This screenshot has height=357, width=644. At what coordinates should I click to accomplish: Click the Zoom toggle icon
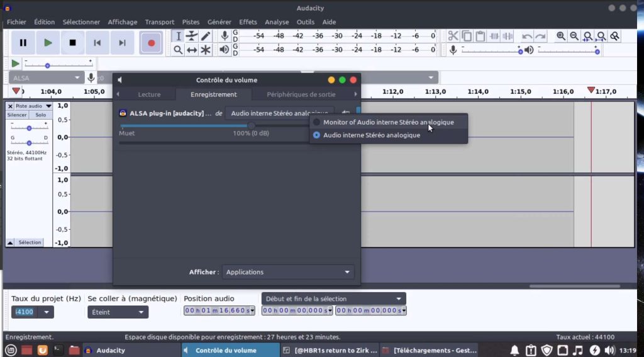click(x=614, y=36)
